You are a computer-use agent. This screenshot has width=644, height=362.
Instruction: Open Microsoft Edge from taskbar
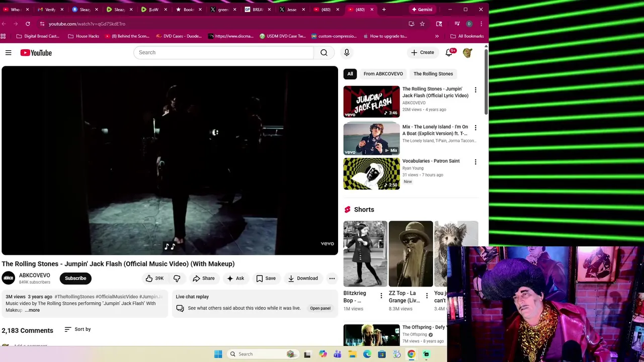367,354
